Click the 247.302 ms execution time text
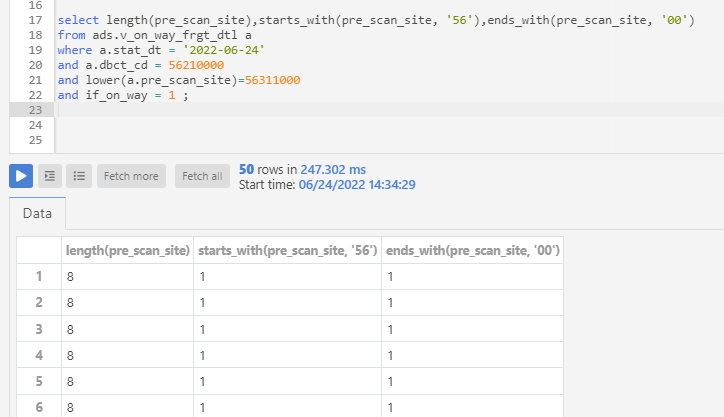This screenshot has height=417, width=724. tap(333, 170)
